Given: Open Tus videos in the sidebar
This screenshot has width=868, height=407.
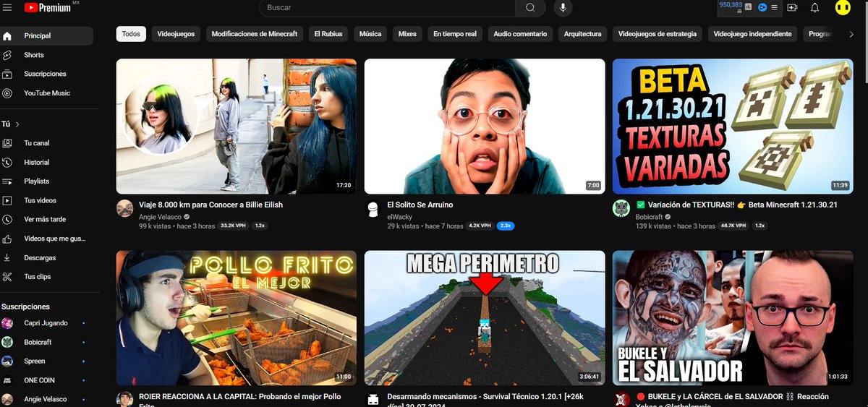Looking at the screenshot, I should 47,200.
